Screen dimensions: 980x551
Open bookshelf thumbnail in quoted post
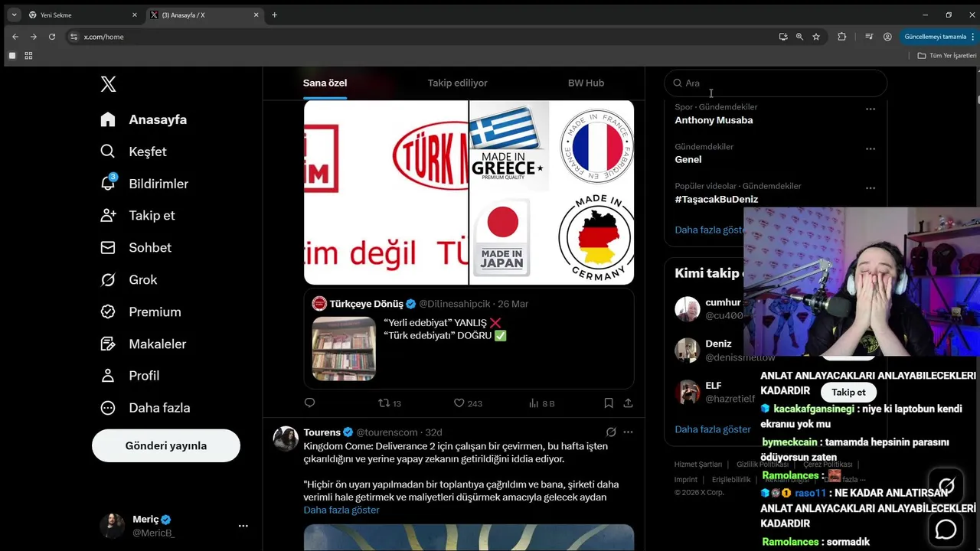tap(344, 348)
